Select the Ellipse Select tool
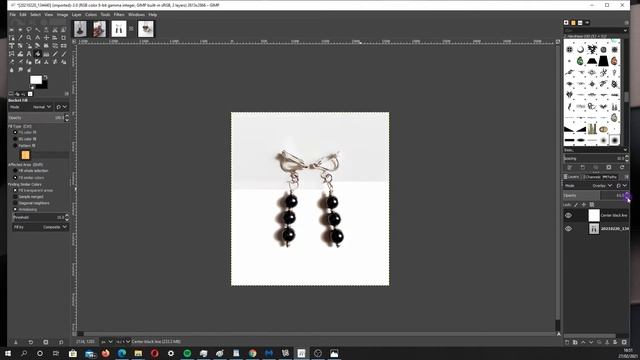This screenshot has width=640, height=360. [20, 29]
